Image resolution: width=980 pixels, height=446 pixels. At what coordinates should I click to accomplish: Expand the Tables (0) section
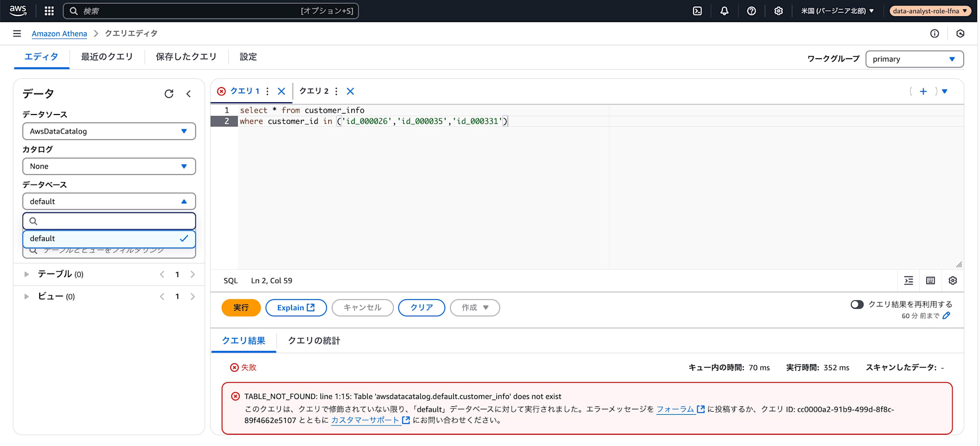(x=26, y=274)
